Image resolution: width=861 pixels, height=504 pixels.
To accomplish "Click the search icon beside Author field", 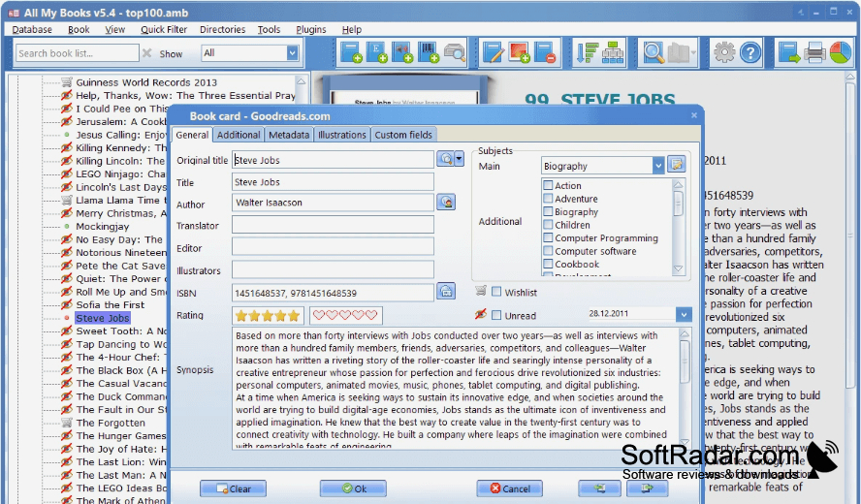I will pos(446,202).
